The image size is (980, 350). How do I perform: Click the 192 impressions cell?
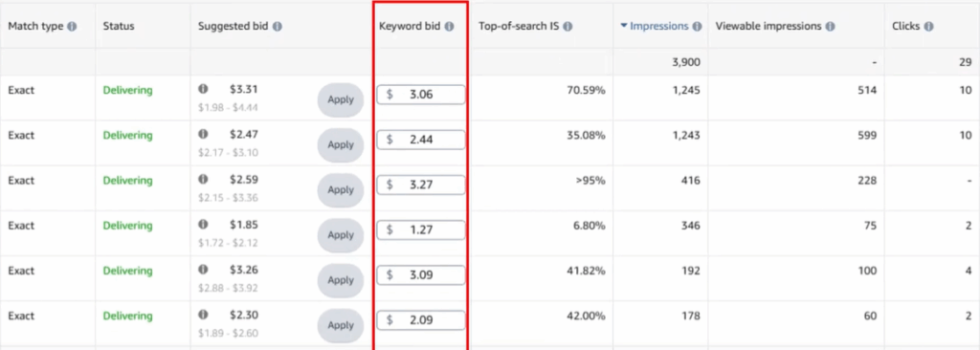(x=692, y=272)
